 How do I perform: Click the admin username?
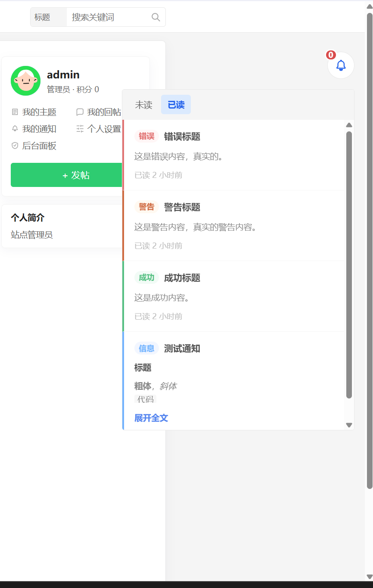click(x=63, y=75)
